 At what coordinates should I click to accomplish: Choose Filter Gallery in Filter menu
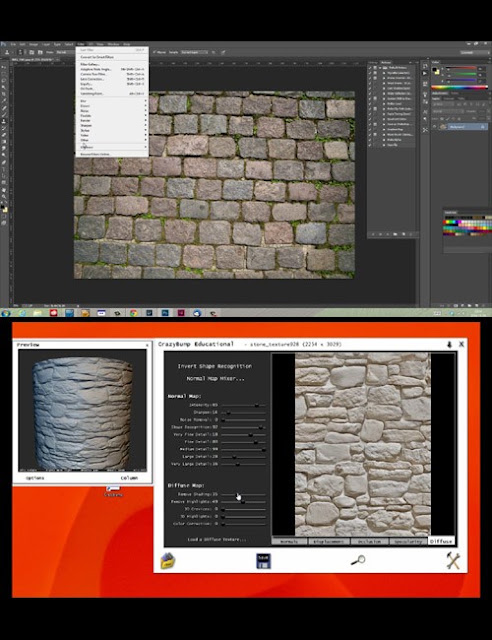(90, 64)
